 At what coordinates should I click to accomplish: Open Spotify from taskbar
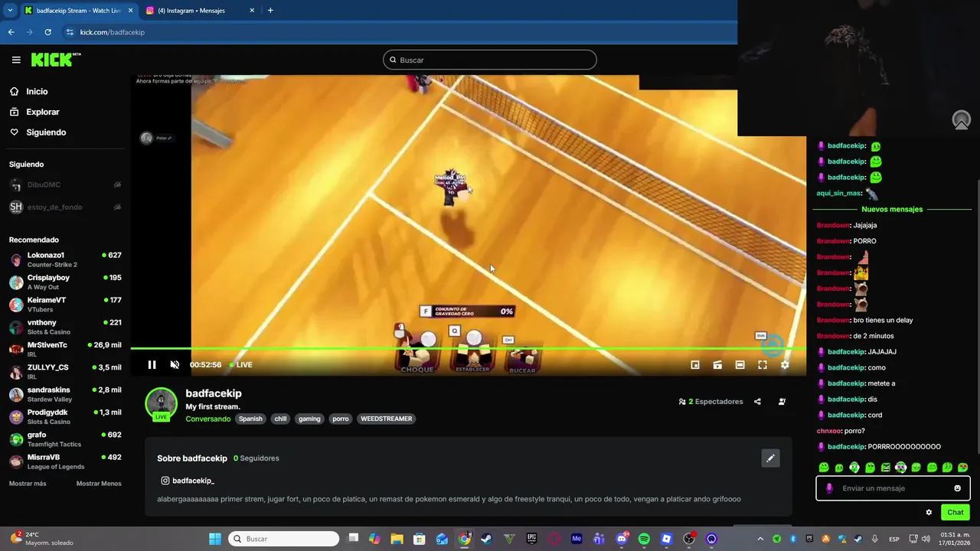pos(644,539)
